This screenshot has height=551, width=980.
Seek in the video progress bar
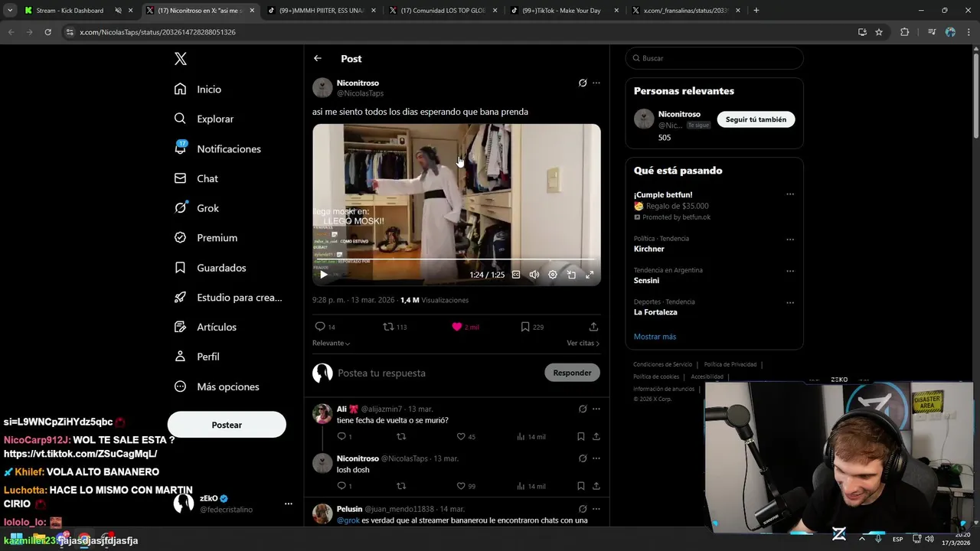click(456, 259)
